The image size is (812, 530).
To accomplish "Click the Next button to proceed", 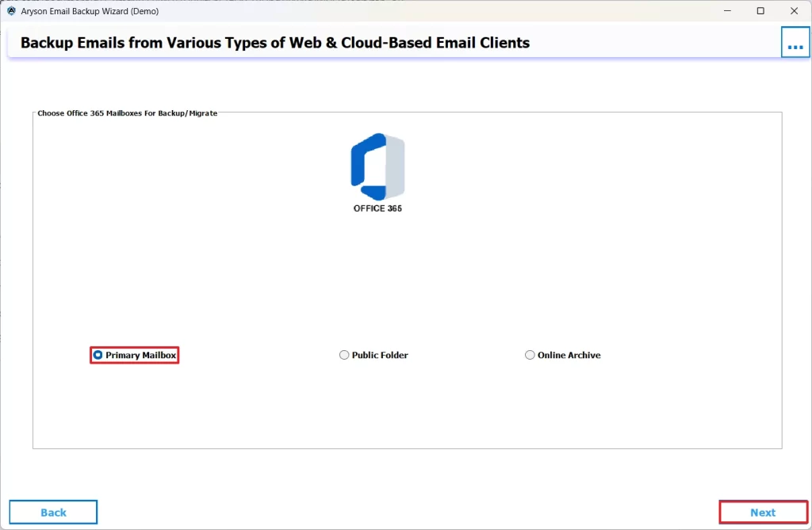I will click(x=763, y=512).
